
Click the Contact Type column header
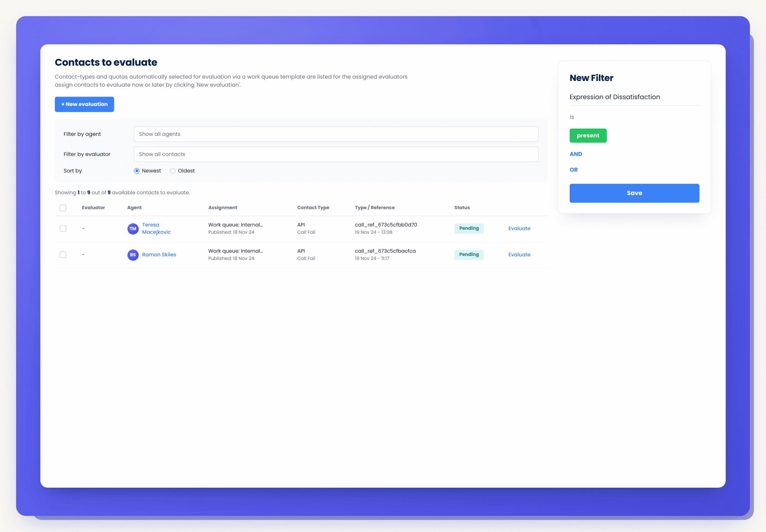(x=313, y=207)
